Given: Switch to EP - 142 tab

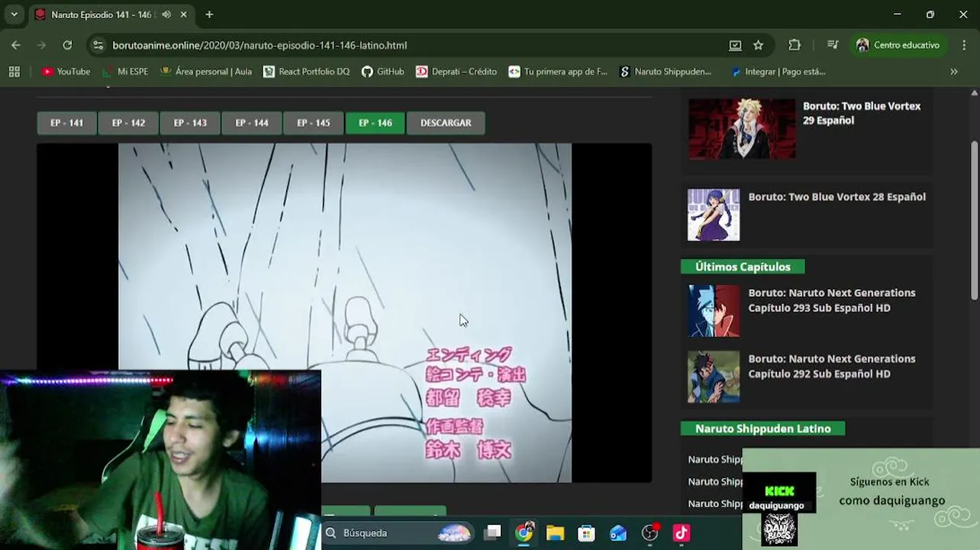Looking at the screenshot, I should pos(128,122).
